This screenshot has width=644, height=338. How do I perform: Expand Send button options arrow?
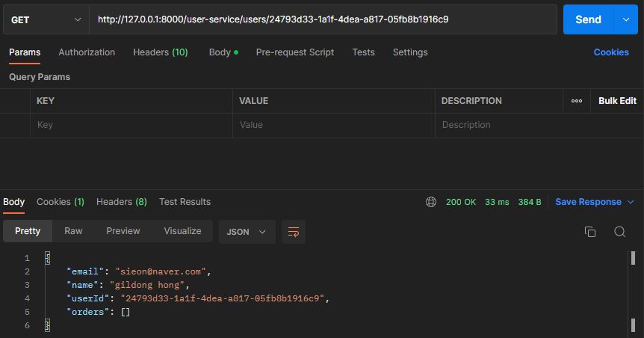(626, 19)
